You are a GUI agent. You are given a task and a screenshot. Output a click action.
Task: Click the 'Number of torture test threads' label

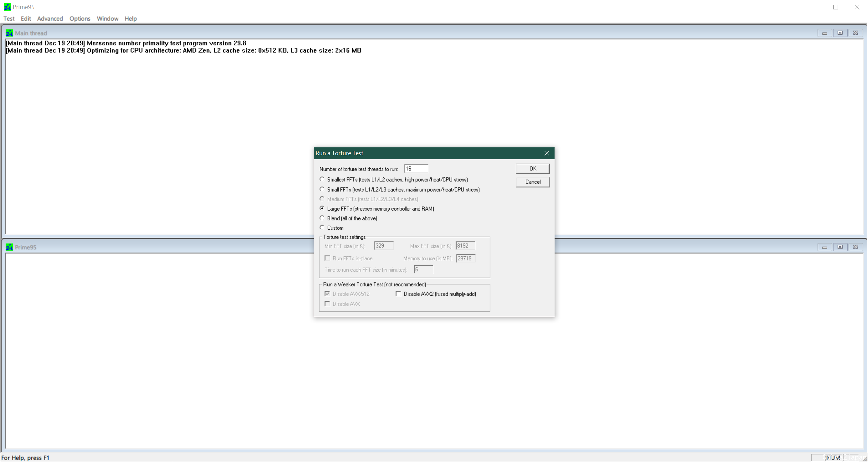pos(358,169)
